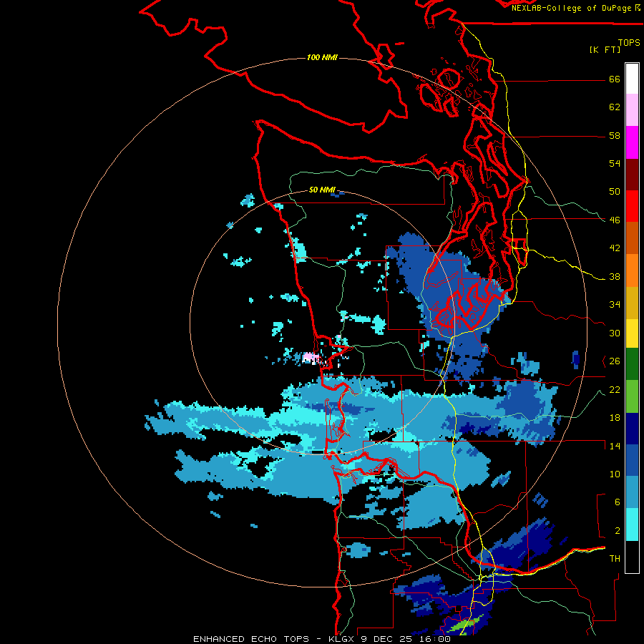Select the magenta 58 kft legend swatch

coord(632,142)
